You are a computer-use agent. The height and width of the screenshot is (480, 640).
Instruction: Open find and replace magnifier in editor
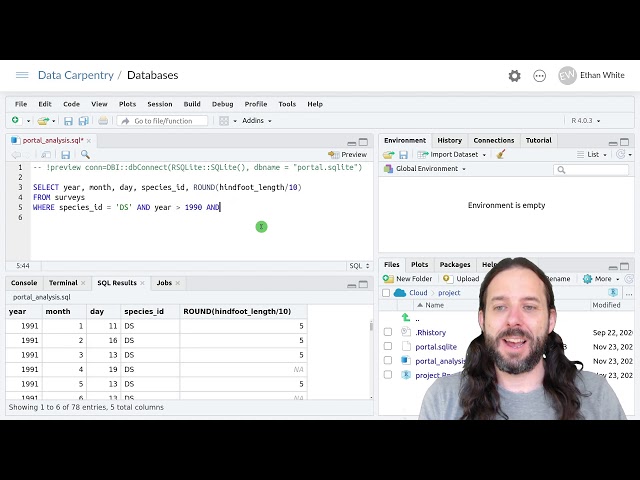click(x=85, y=154)
